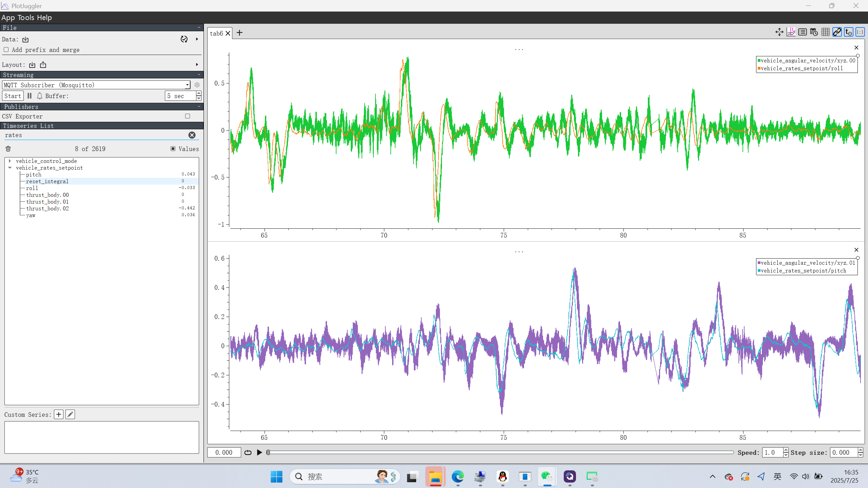Viewport: 868px width, 488px height.
Task: Select the reset_integral series row
Action: point(101,181)
